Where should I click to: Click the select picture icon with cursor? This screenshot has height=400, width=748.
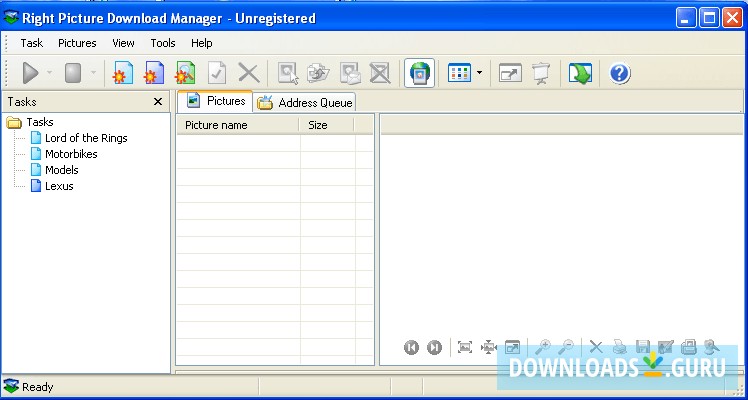[288, 73]
